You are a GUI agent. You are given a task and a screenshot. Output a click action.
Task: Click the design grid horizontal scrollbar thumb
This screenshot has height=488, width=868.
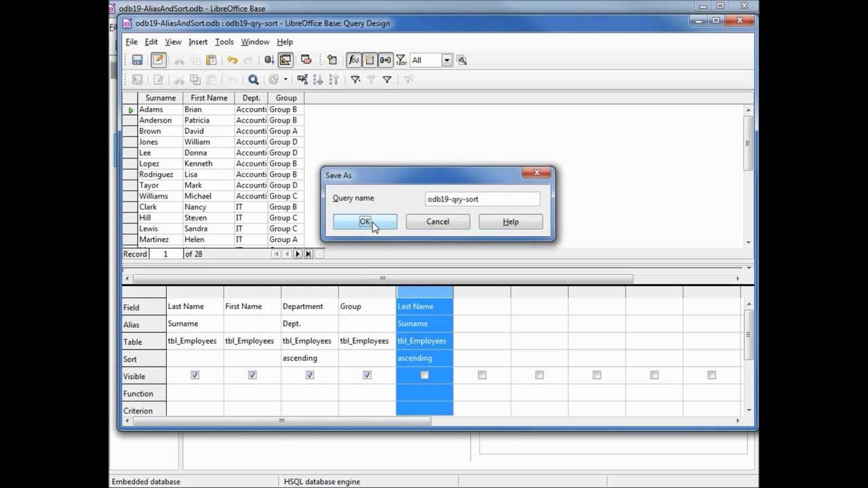(x=282, y=421)
